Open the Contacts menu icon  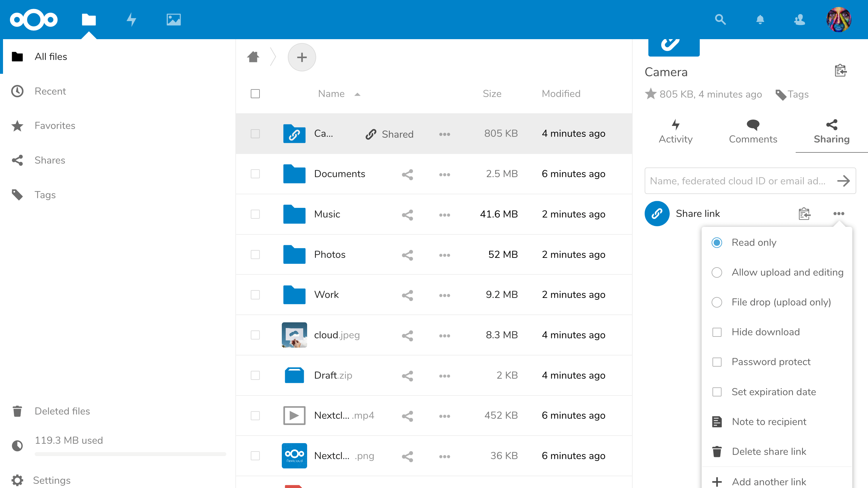point(799,20)
